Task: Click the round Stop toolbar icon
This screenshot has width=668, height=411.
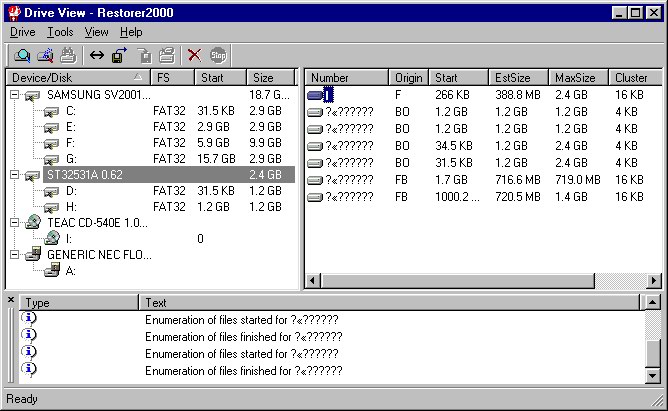Action: [x=218, y=56]
